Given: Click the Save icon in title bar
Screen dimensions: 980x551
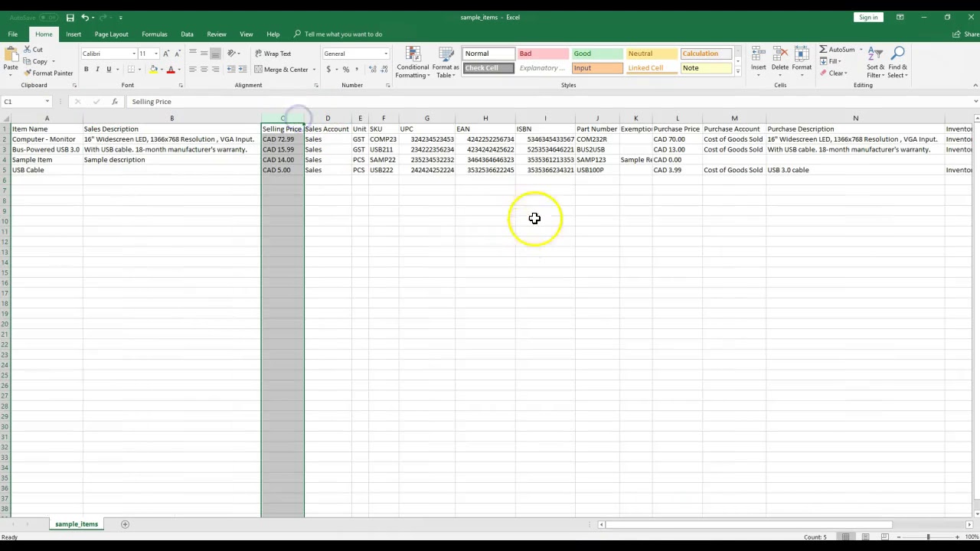Looking at the screenshot, I should click(70, 17).
